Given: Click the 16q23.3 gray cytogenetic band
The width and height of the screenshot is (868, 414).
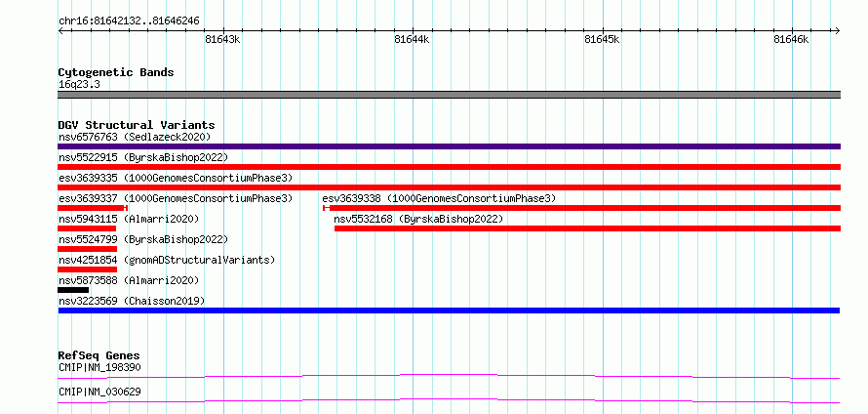Looking at the screenshot, I should pyautogui.click(x=449, y=95).
